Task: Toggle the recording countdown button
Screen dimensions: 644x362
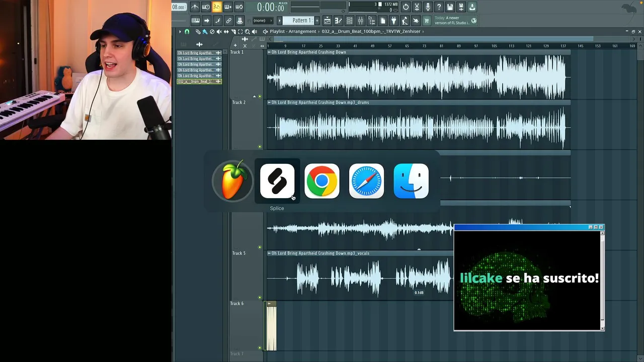Action: coord(217,7)
